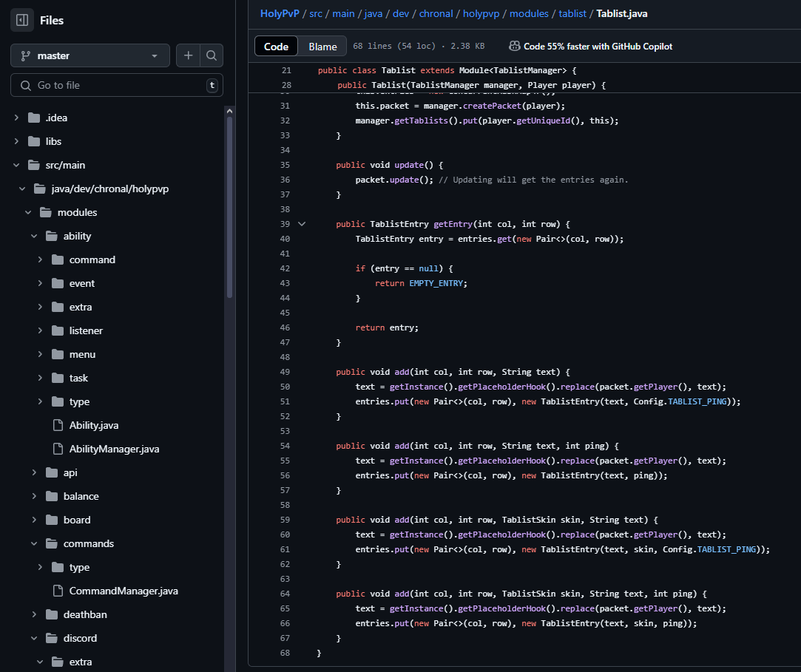The height and width of the screenshot is (672, 801).
Task: Select line number 64
Action: pos(285,594)
